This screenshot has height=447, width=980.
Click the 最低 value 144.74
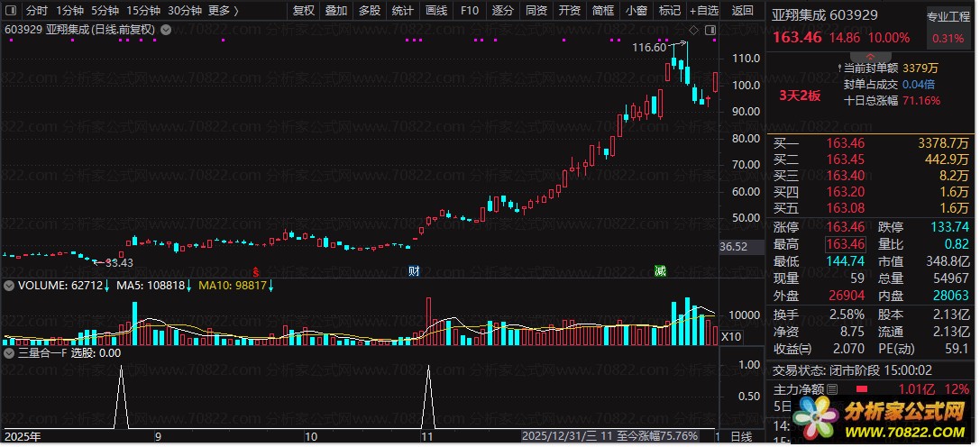[x=846, y=261]
